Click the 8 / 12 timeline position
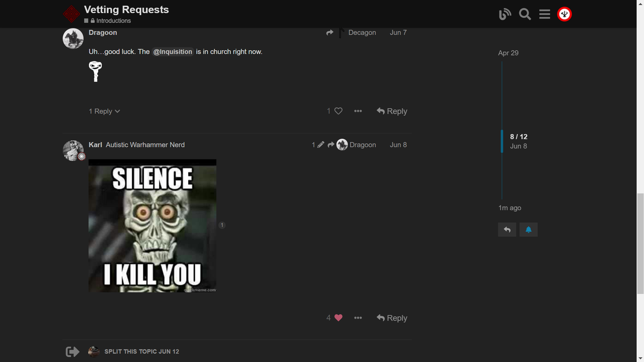The image size is (644, 362). pyautogui.click(x=519, y=137)
